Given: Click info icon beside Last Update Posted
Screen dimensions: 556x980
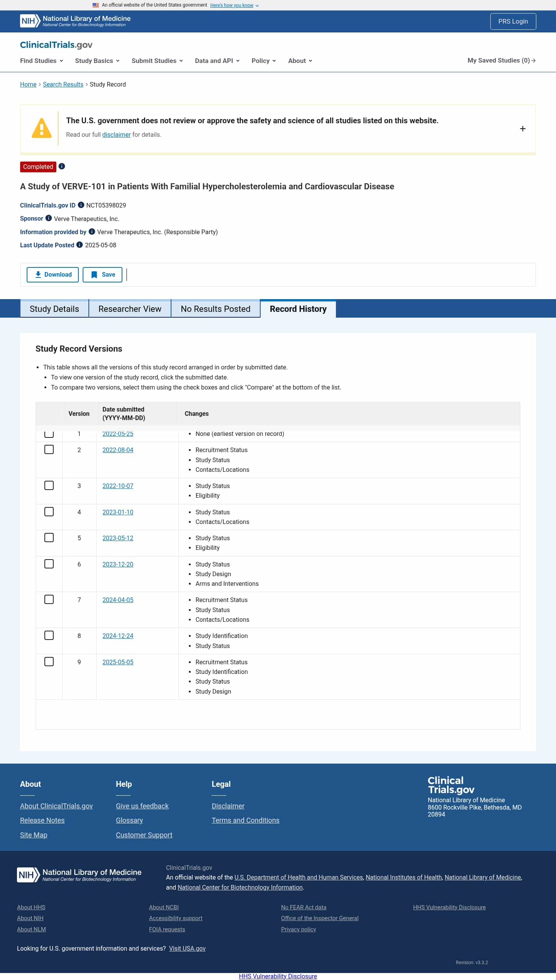Looking at the screenshot, I should [80, 245].
